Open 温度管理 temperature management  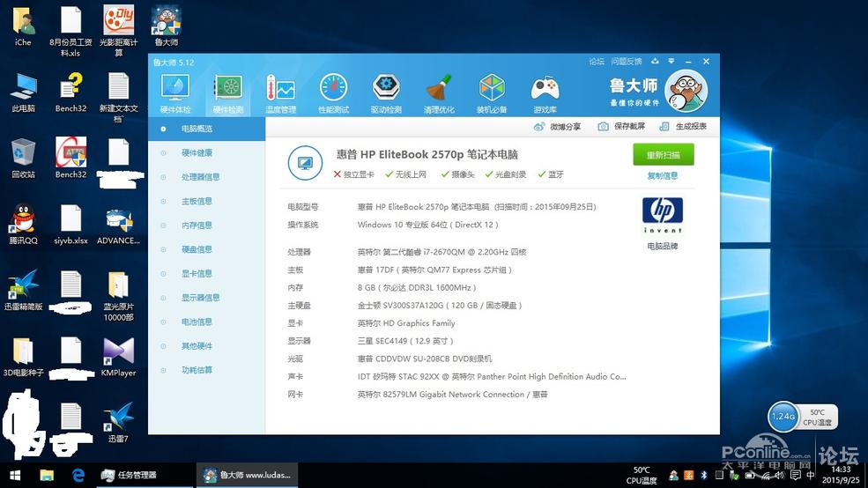point(280,94)
